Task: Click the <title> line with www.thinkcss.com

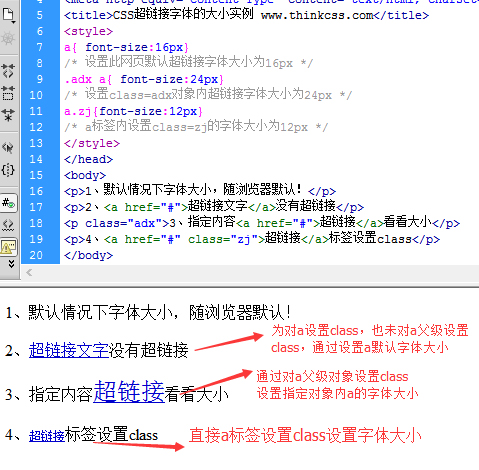Action: tap(246, 15)
